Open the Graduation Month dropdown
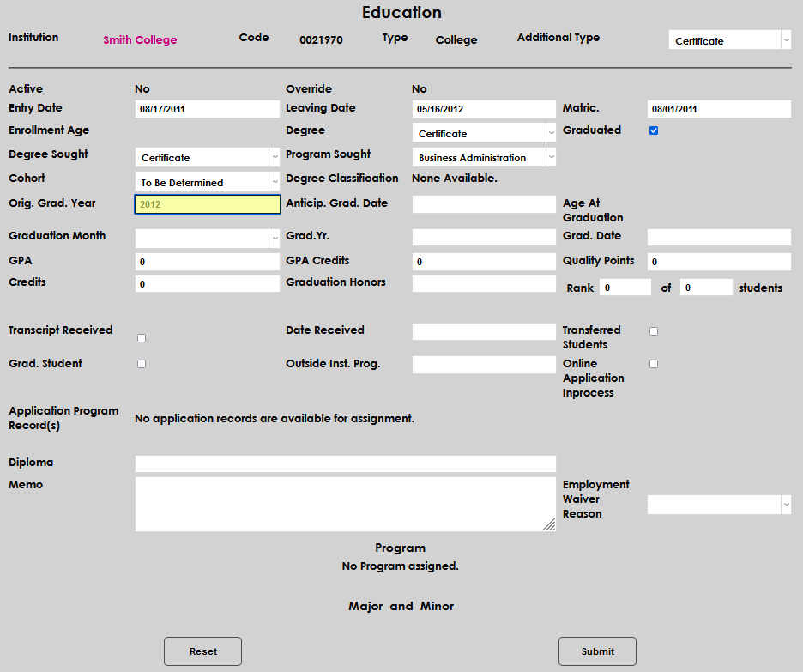This screenshot has height=672, width=803. pyautogui.click(x=208, y=239)
